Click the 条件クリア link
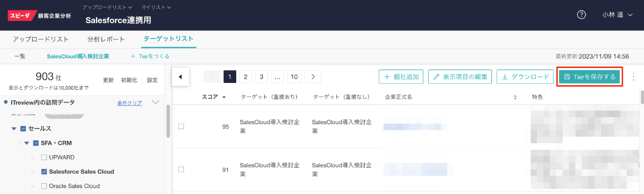The width and height of the screenshot is (644, 194). [129, 103]
